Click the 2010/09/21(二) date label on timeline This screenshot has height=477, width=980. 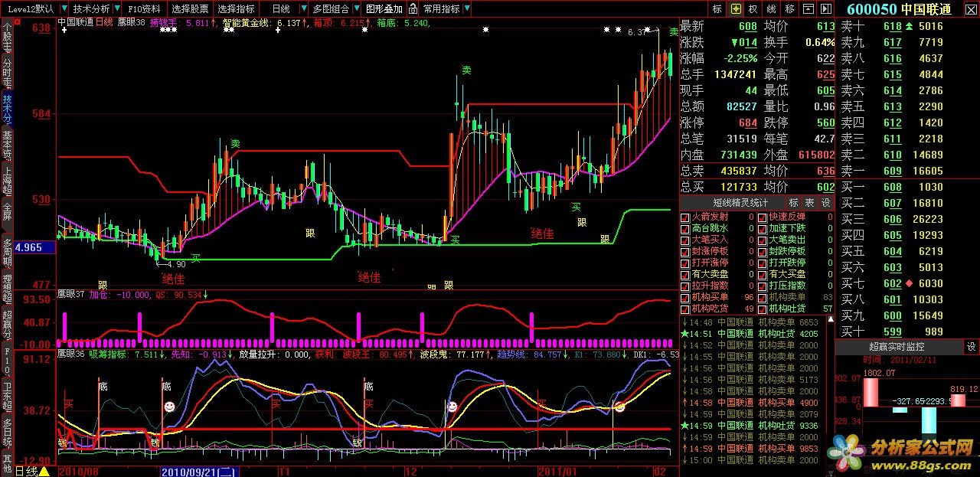click(198, 471)
